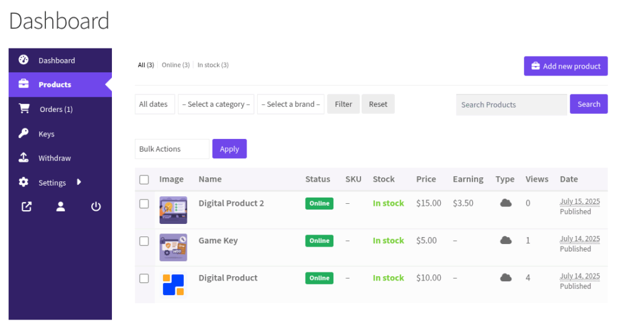Click cloud type icon in $10.00 row

[x=506, y=277]
